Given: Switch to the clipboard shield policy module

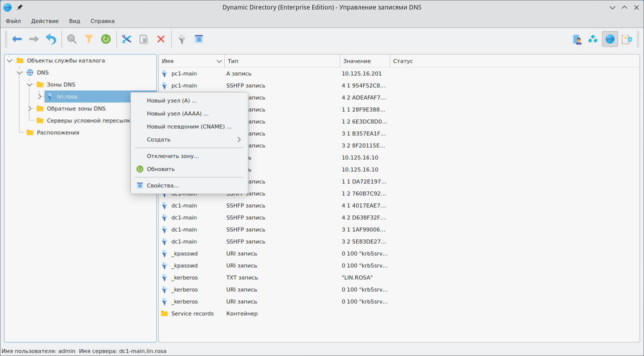Looking at the screenshot, I should click(627, 39).
